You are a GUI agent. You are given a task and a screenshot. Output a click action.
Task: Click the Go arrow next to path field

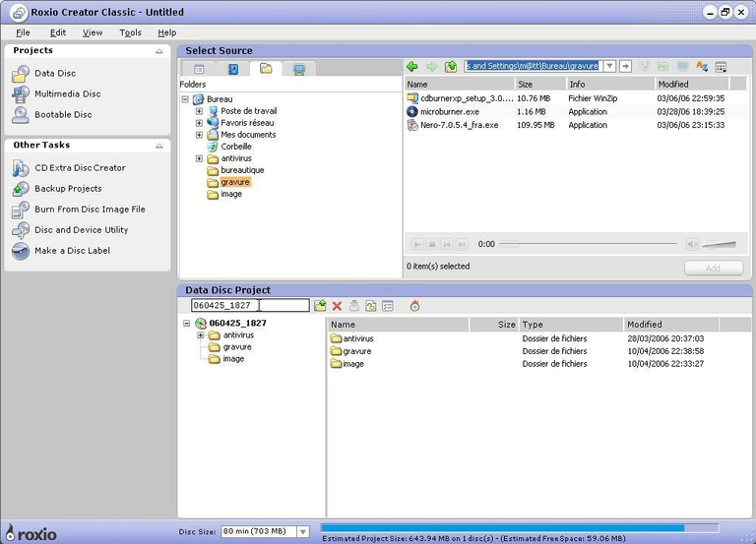[625, 66]
